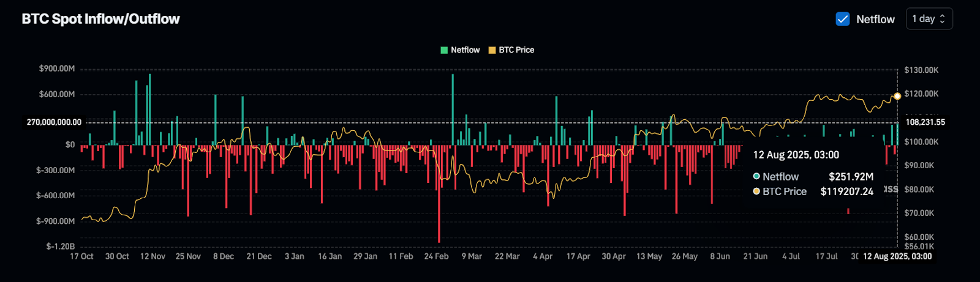Click the 21 Jun x-axis date label

coord(755,256)
